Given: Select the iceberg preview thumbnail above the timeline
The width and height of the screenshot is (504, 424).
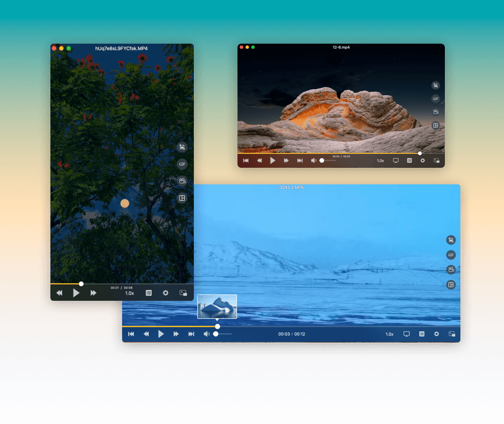Looking at the screenshot, I should pyautogui.click(x=217, y=306).
